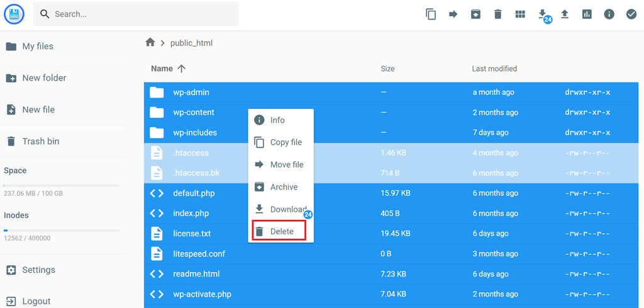Click the info icon in top toolbar
Viewport: 644px width, 308px height.
(x=609, y=14)
